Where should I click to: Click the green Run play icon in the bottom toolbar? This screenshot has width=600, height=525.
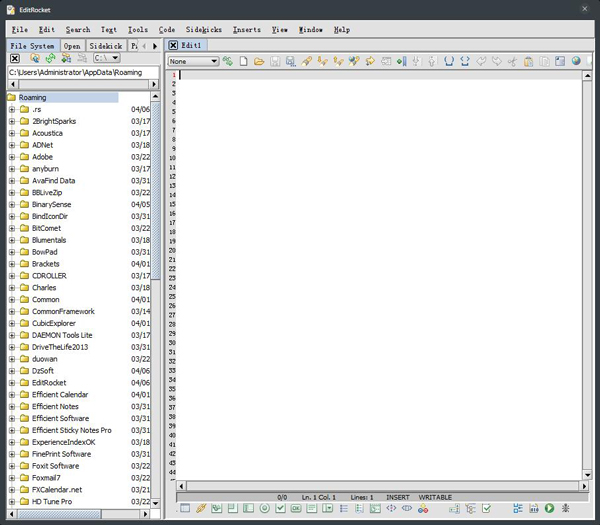tap(549, 508)
